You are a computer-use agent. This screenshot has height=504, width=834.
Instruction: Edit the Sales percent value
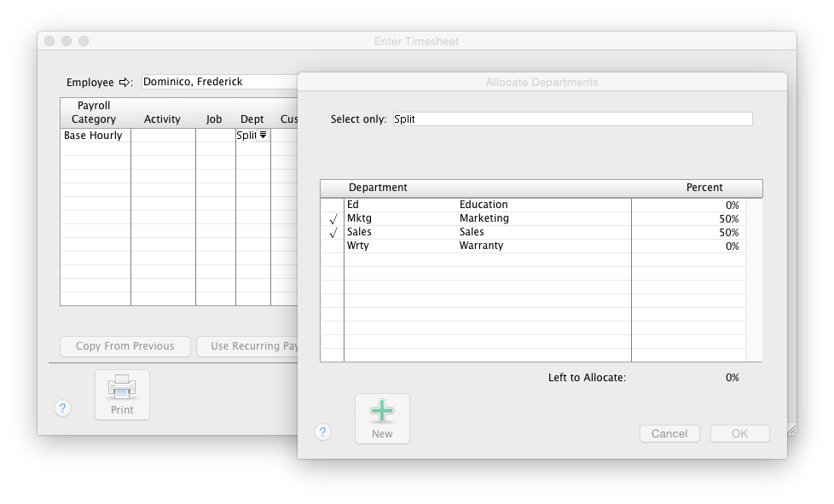686,233
